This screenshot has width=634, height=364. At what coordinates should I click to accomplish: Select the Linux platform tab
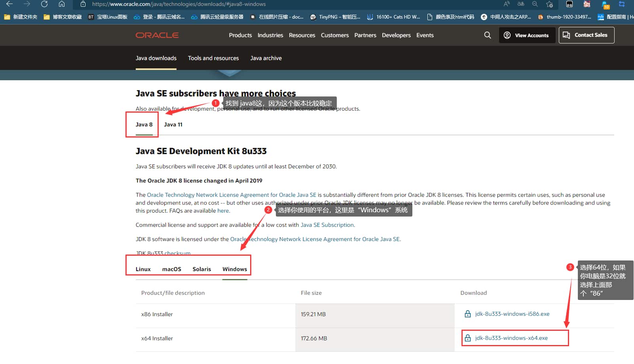[143, 269]
